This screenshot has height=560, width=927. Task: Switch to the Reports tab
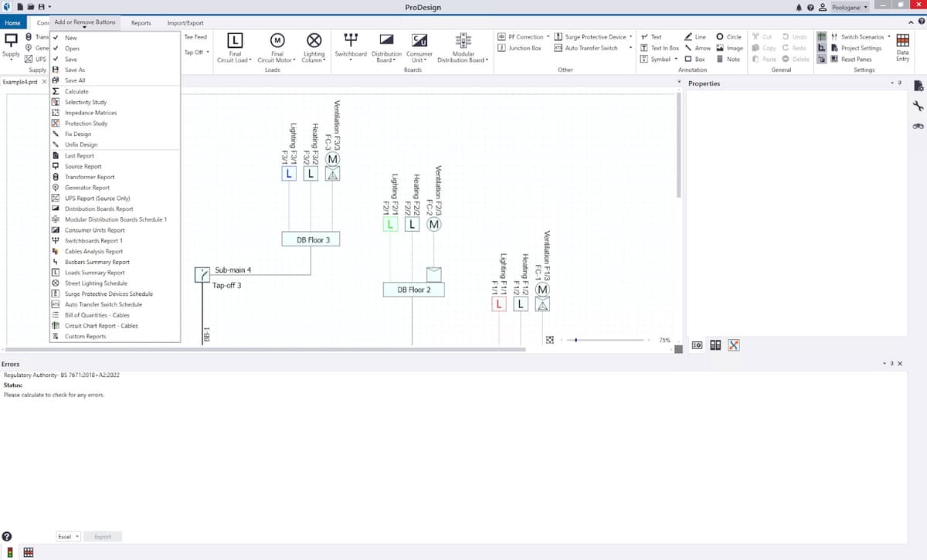(x=141, y=22)
